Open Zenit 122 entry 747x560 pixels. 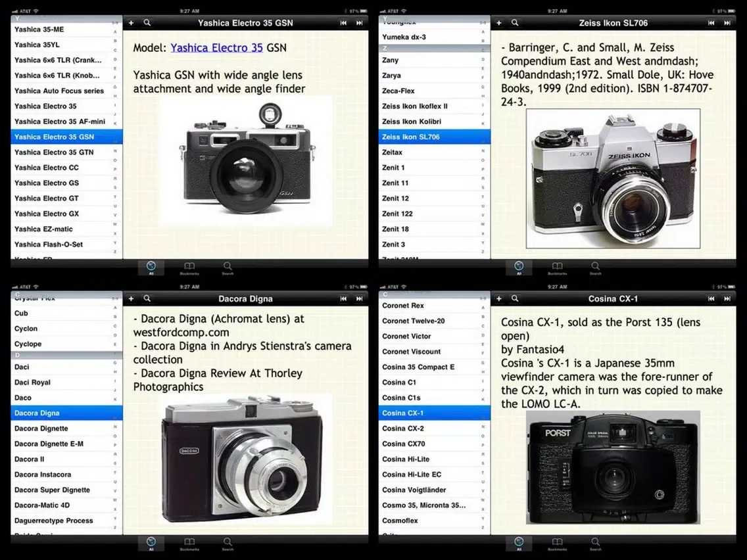[x=434, y=214]
